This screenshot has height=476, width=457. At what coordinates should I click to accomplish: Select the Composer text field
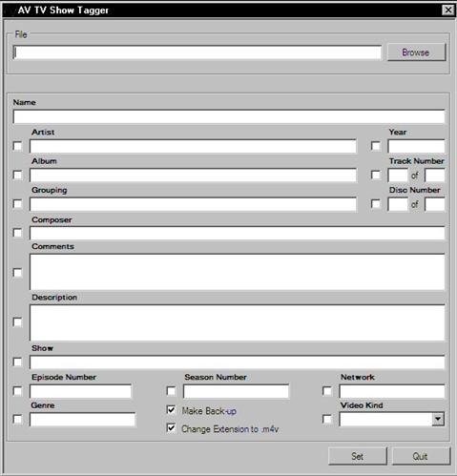[x=238, y=233]
